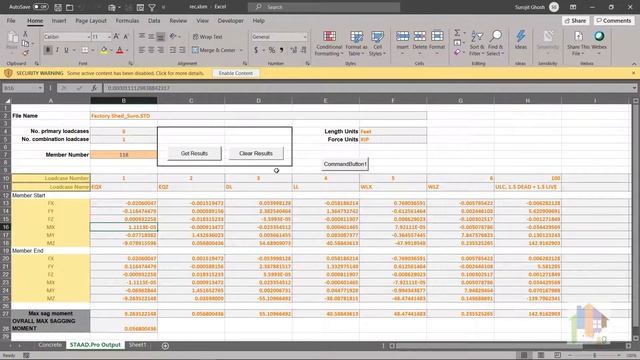Click the Name Box showing B16
Viewport: 640px width, 360px height.
click(x=23, y=88)
